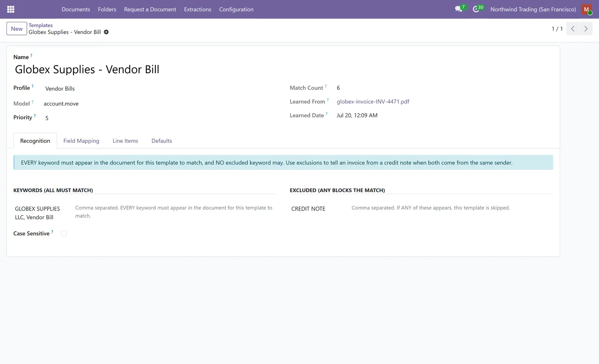Go to next record arrow
599x364 pixels.
click(586, 29)
